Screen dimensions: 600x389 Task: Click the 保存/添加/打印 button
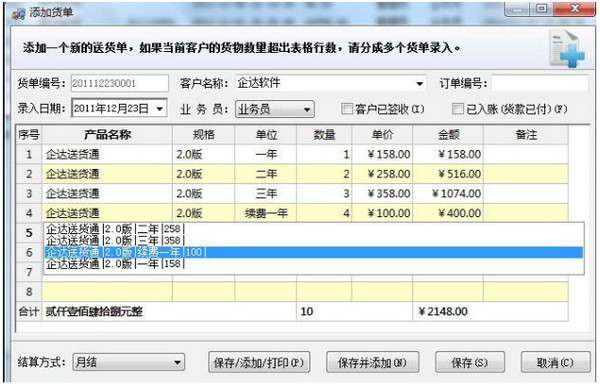click(x=259, y=362)
